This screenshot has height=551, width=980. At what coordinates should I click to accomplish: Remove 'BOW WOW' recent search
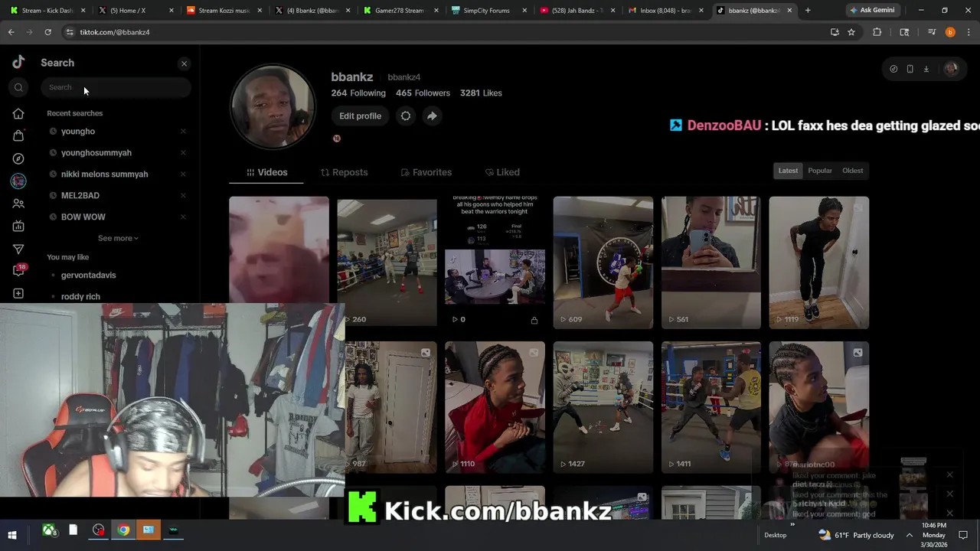[183, 217]
